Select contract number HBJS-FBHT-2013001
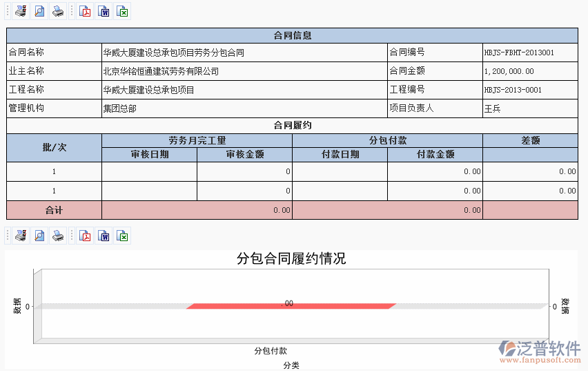Image resolution: width=588 pixels, height=371 pixels. pos(519,53)
